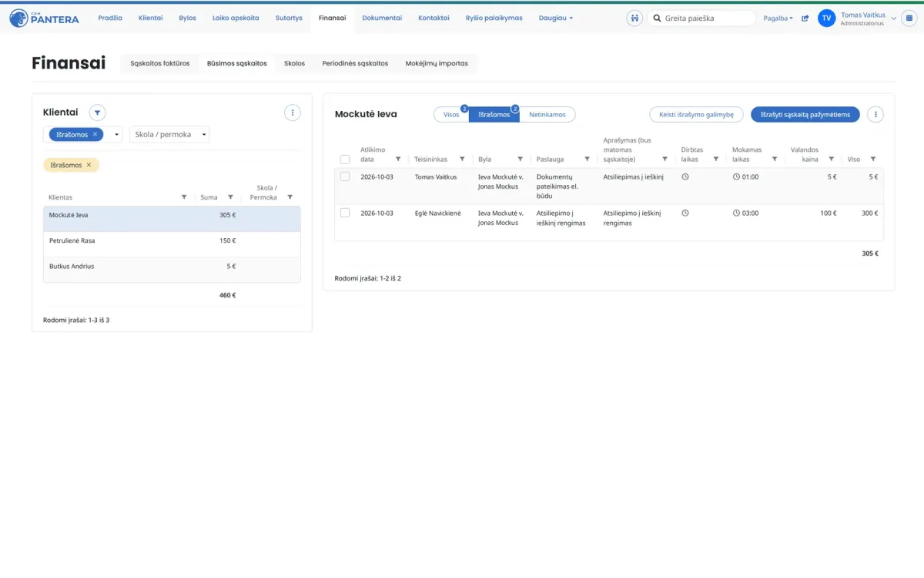Go to Sąskaitos faktūros tab

(159, 64)
